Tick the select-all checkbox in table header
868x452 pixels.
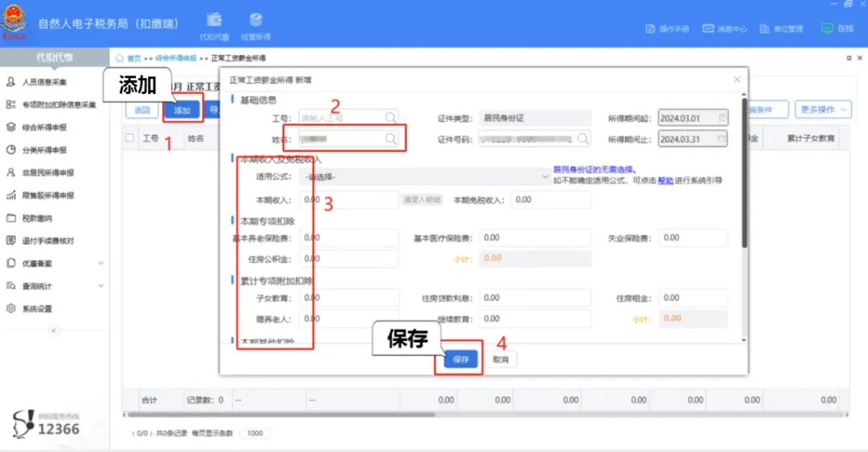[130, 138]
